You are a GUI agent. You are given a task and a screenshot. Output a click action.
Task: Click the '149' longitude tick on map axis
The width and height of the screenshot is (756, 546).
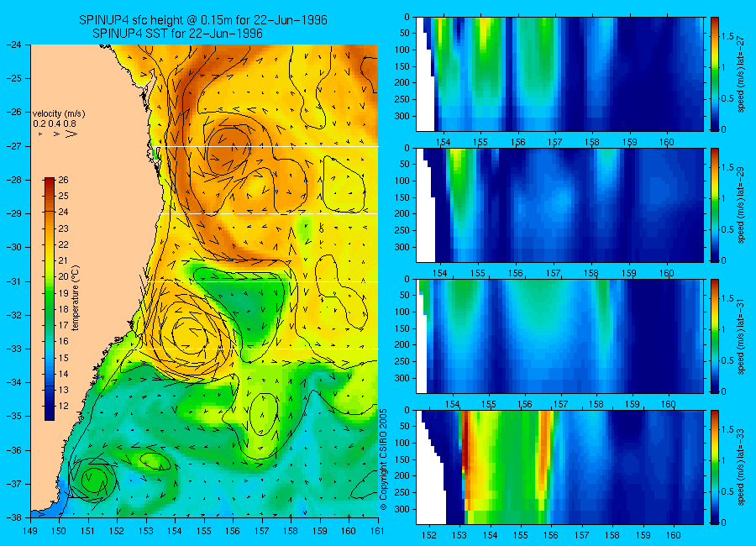tap(30, 531)
